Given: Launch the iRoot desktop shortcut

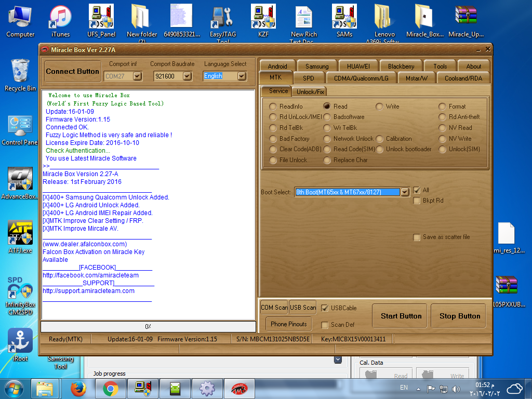Looking at the screenshot, I should [x=20, y=344].
